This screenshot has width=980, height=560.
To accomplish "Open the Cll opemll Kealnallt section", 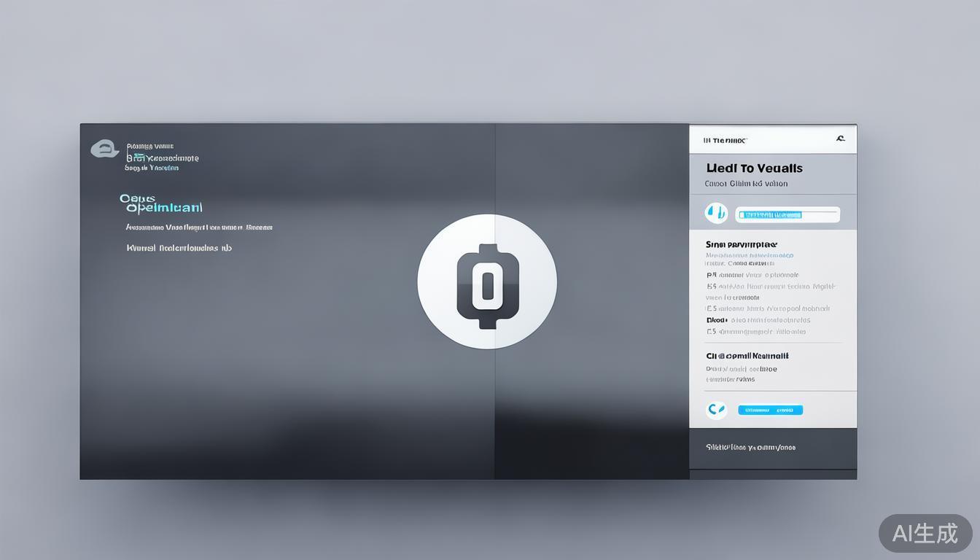I will pos(747,355).
